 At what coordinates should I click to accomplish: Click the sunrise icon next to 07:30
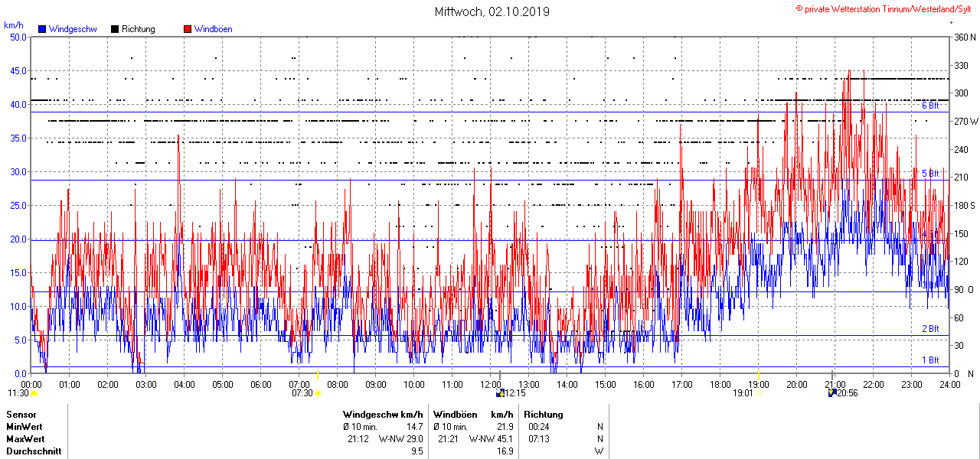(x=318, y=393)
